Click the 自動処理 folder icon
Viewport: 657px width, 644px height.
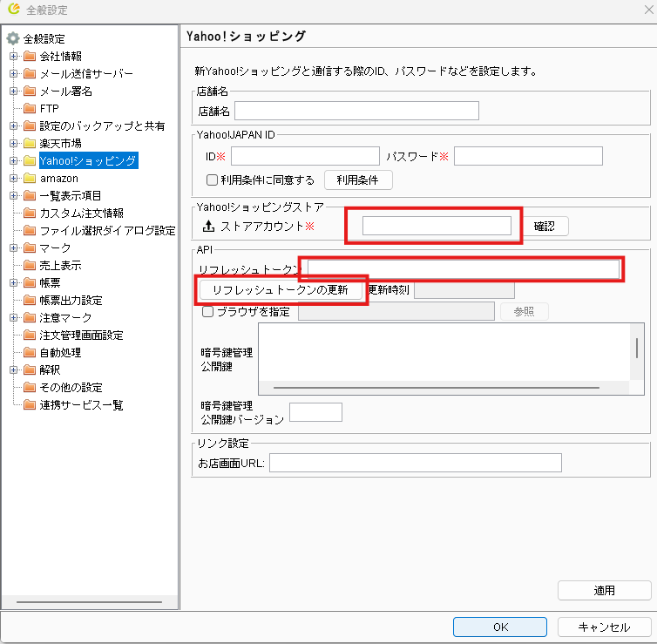[x=30, y=352]
